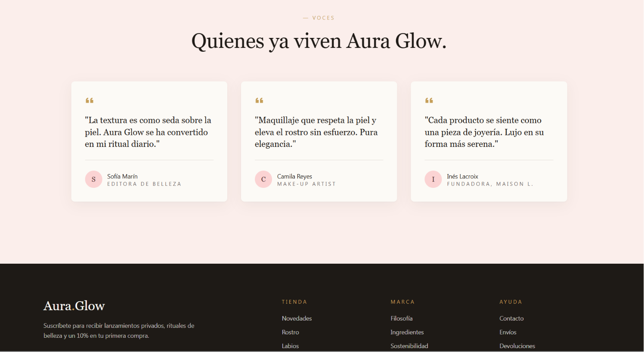Image resolution: width=644 pixels, height=352 pixels.
Task: Open the Devoluciones footer link
Action: click(x=517, y=346)
